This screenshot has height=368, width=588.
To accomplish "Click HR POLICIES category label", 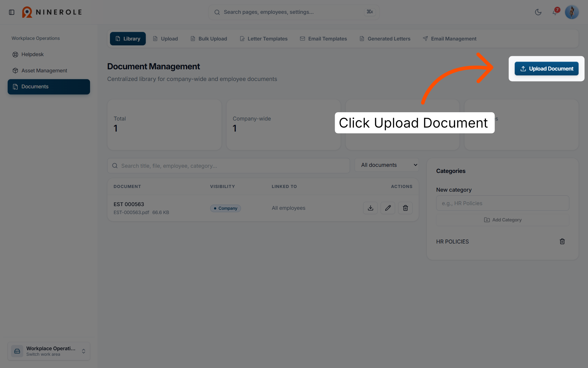I will 452,242.
